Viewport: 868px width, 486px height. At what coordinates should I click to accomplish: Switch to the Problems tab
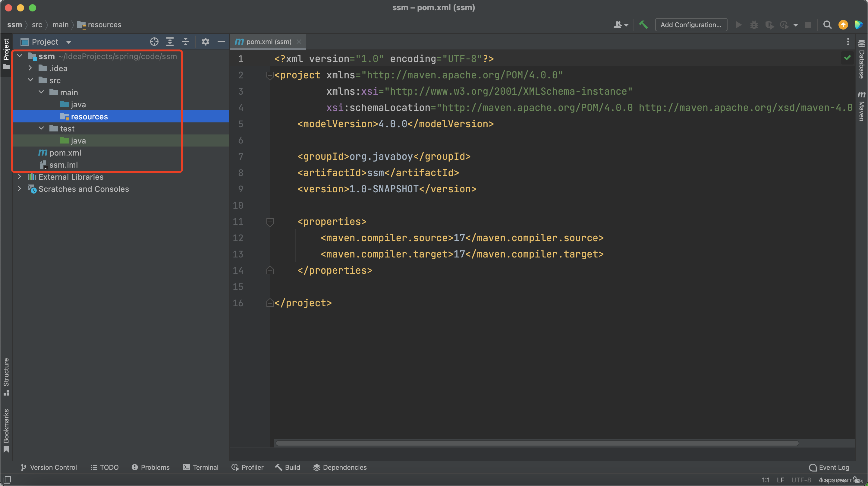tap(151, 467)
